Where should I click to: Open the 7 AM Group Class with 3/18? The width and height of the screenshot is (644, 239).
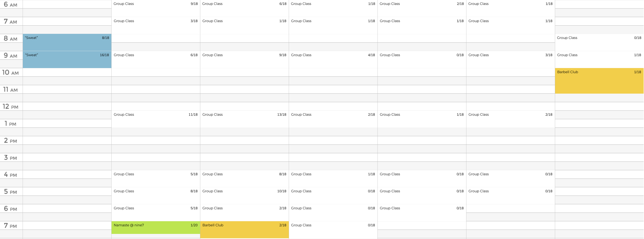(x=156, y=26)
